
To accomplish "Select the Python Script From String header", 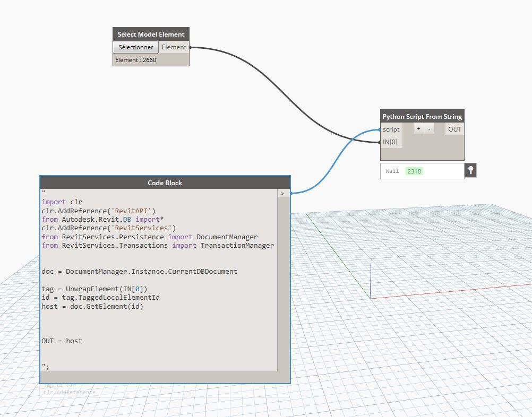I will point(422,116).
